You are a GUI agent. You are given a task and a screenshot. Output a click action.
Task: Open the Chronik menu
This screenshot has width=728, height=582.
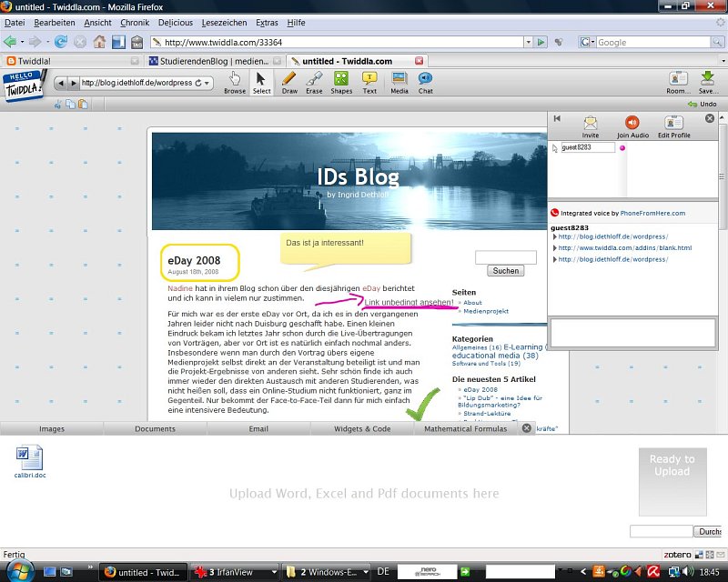point(135,22)
